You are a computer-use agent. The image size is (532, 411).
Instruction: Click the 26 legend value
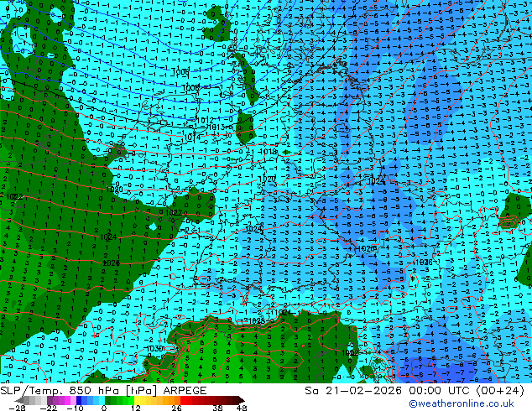click(x=176, y=408)
